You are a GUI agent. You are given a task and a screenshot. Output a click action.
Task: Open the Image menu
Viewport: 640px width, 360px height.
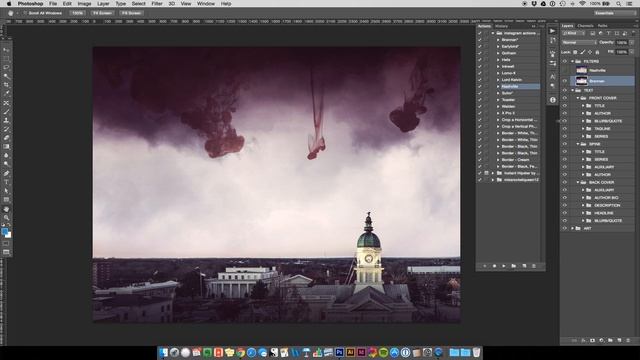tap(84, 4)
